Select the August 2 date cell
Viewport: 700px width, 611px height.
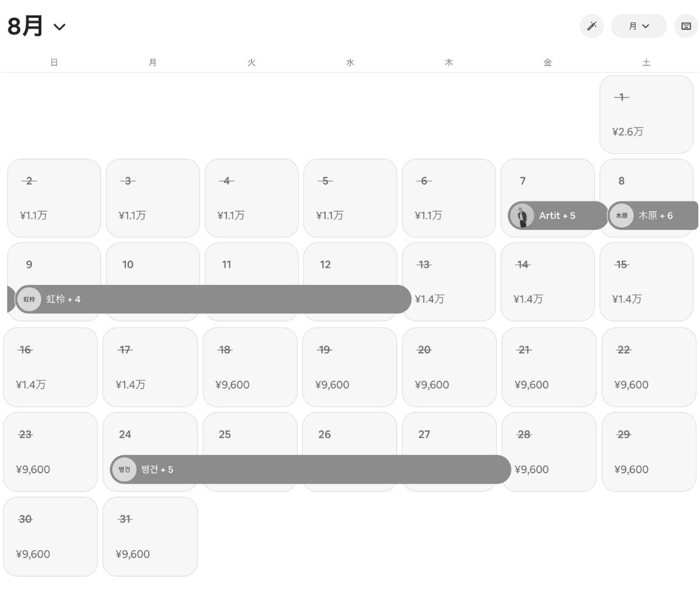[x=54, y=198]
